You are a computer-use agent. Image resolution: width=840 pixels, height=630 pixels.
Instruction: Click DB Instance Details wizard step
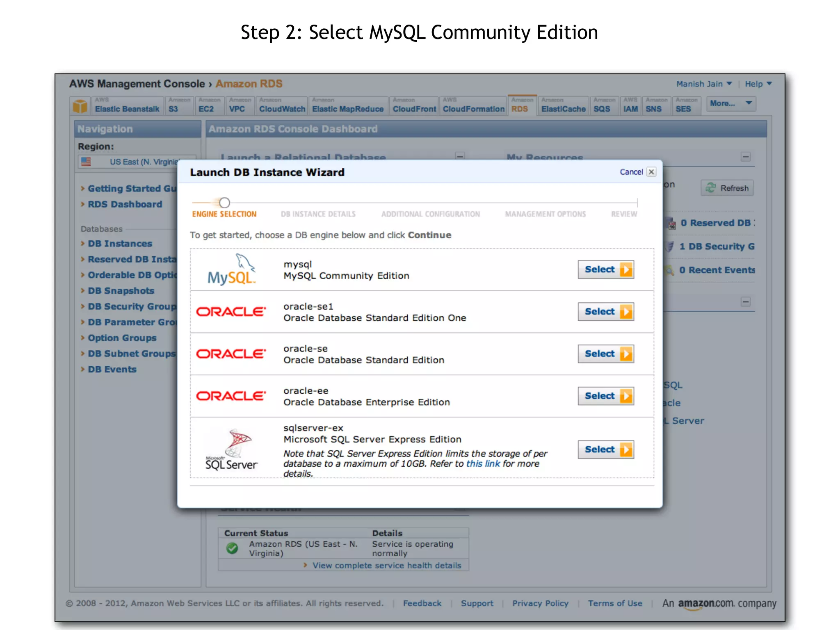(318, 214)
